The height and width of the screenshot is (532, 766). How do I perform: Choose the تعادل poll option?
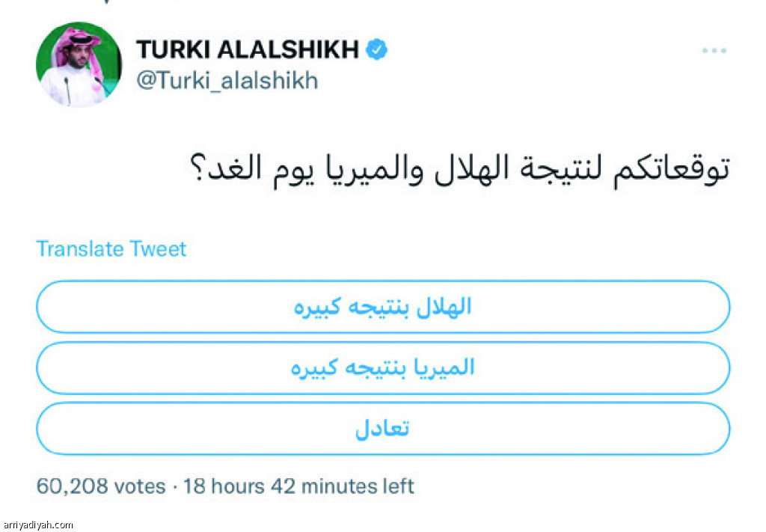point(383,429)
